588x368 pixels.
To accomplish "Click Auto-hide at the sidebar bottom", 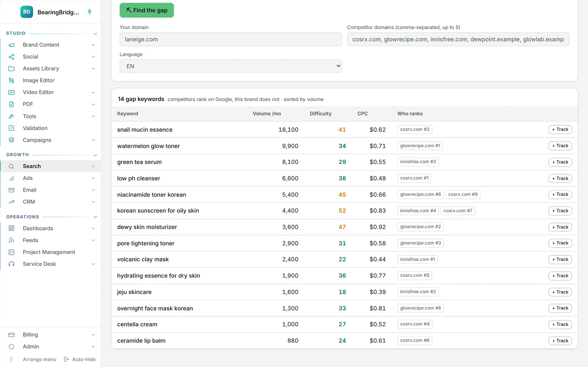I will coord(80,360).
